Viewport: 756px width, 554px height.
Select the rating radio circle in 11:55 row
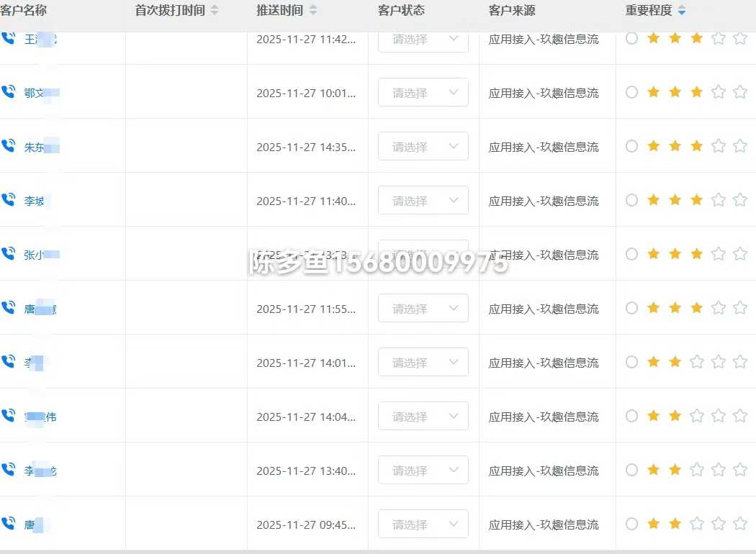click(631, 308)
